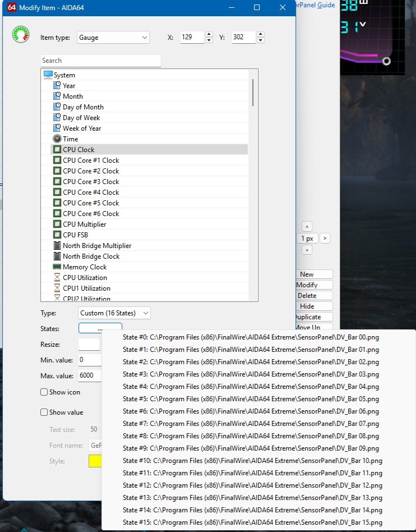Click the CPU Core #3 Clock icon
Image resolution: width=416 pixels, height=532 pixels.
pos(57,181)
